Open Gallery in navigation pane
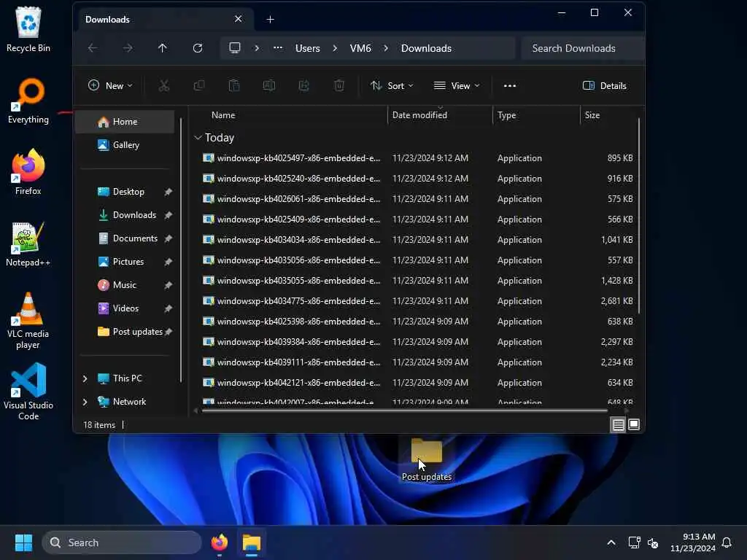The image size is (747, 560). tap(125, 145)
